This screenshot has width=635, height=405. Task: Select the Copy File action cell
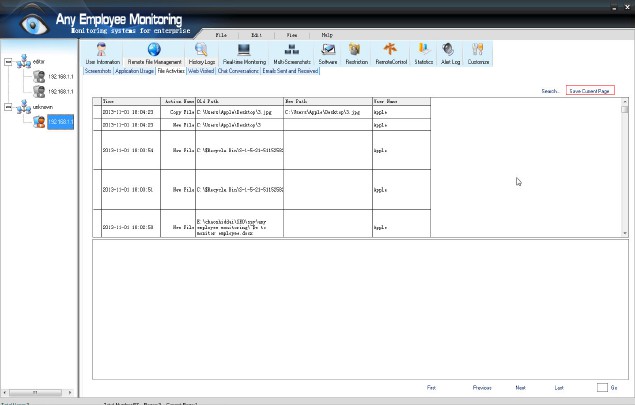click(x=178, y=112)
